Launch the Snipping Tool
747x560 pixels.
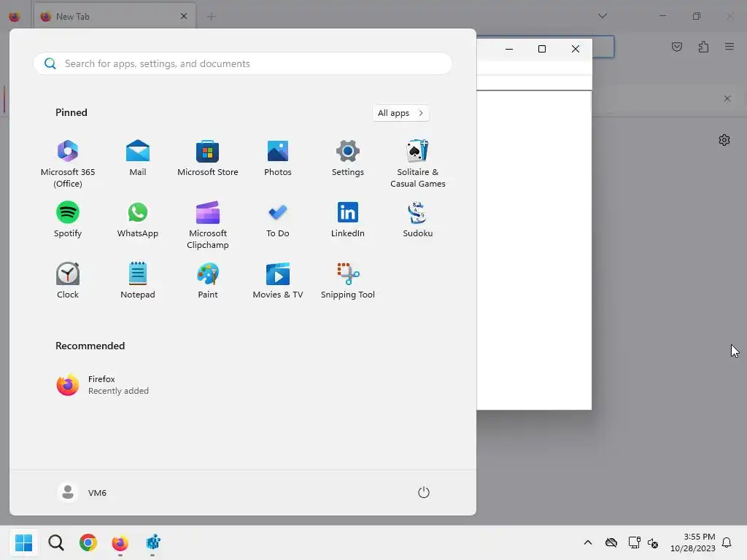348,281
